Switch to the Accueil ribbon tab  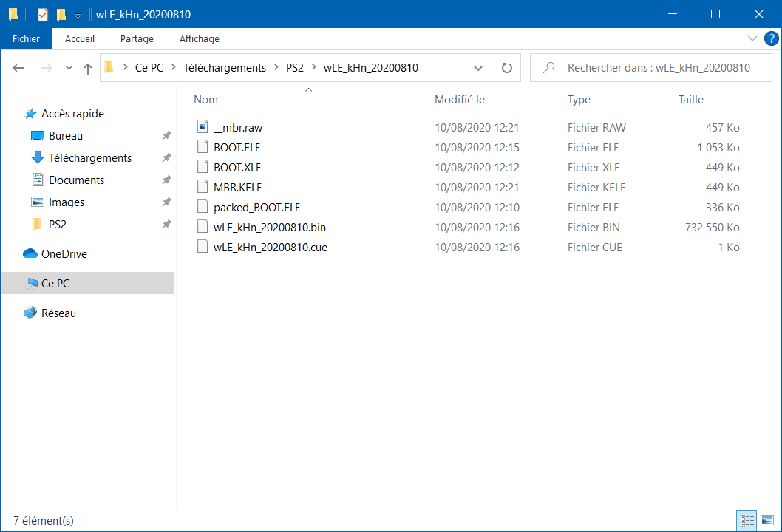click(x=80, y=38)
